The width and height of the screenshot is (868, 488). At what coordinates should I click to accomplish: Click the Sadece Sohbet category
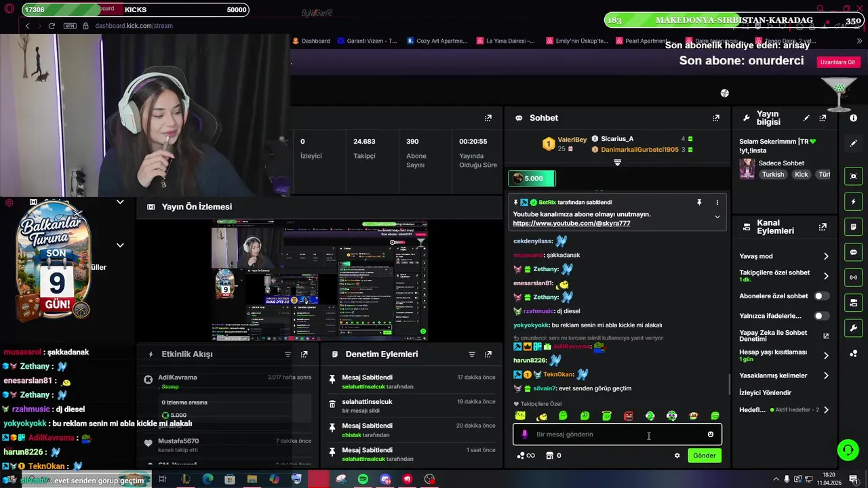(781, 163)
